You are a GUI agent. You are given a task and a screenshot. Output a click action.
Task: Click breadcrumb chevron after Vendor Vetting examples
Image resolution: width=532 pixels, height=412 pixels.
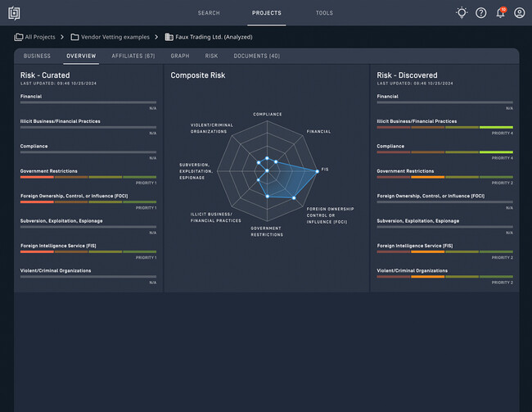(156, 37)
